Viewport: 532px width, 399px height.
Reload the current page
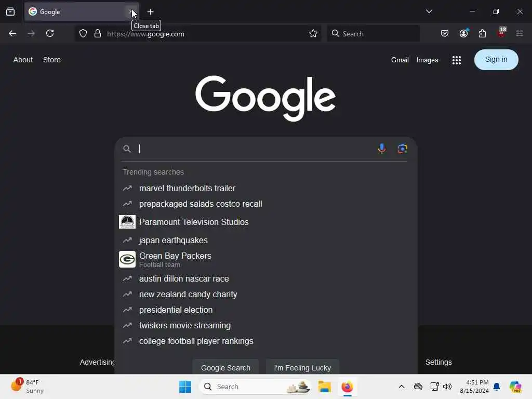pos(50,34)
